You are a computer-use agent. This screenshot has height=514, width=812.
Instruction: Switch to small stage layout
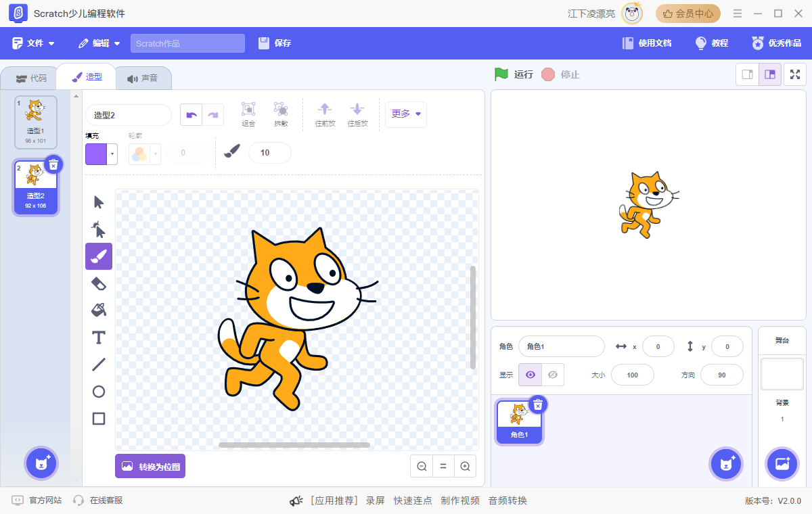coord(748,74)
